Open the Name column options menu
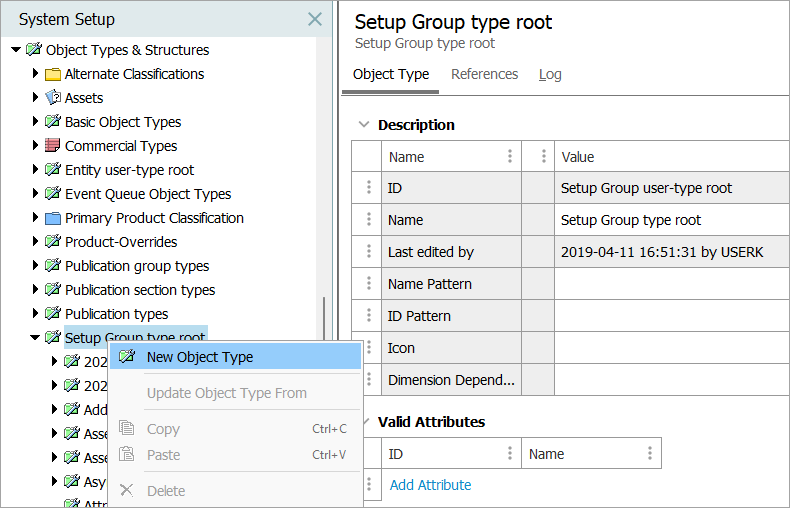Image resolution: width=790 pixels, height=508 pixels. 510,157
